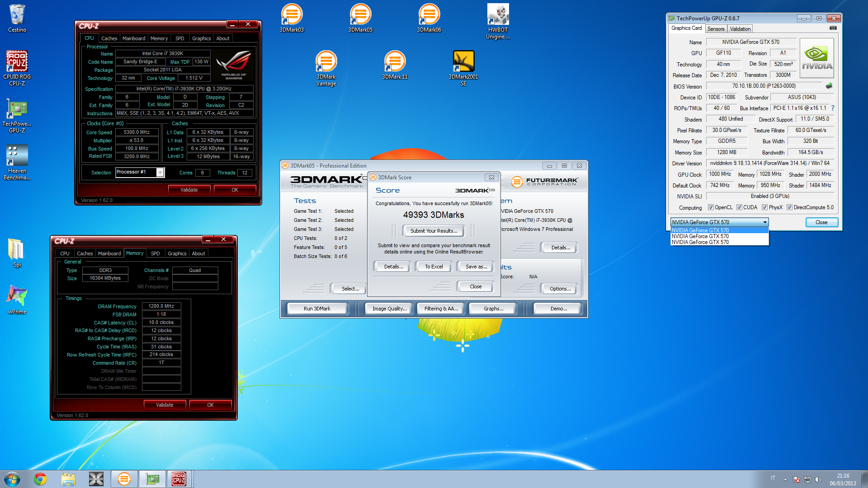Click the Core Speed 5300.0 MHz field
Viewport: 868px width, 488px height.
click(x=137, y=132)
